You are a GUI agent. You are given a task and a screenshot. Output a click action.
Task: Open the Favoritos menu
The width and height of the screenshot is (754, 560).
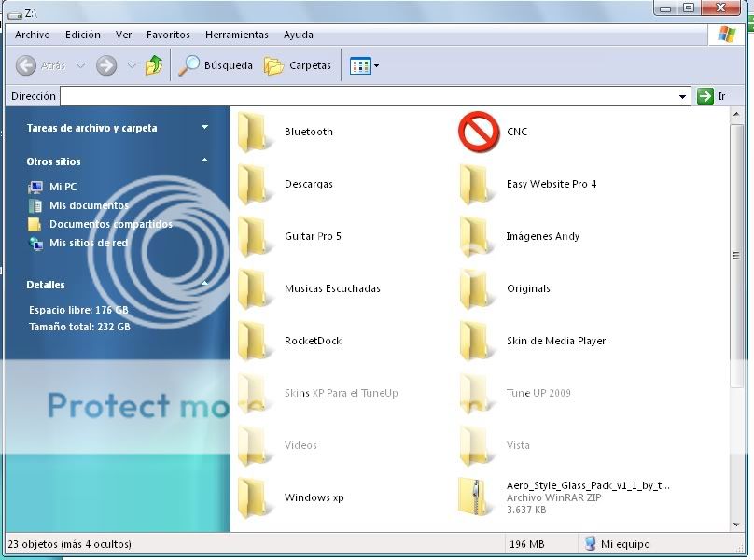[168, 35]
